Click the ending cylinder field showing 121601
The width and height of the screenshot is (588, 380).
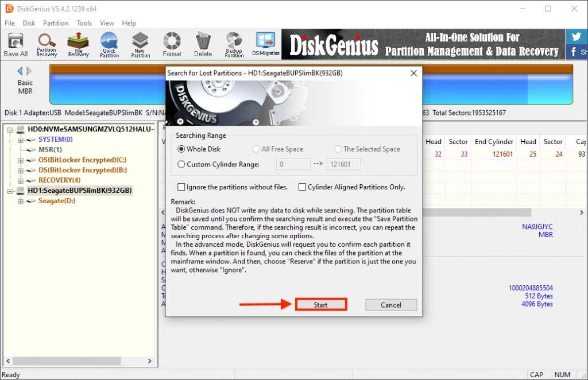click(343, 164)
